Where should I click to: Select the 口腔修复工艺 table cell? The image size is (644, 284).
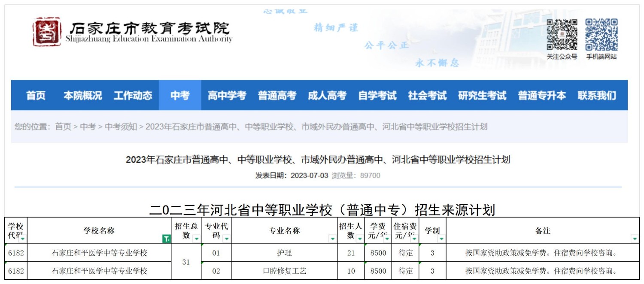[284, 271]
